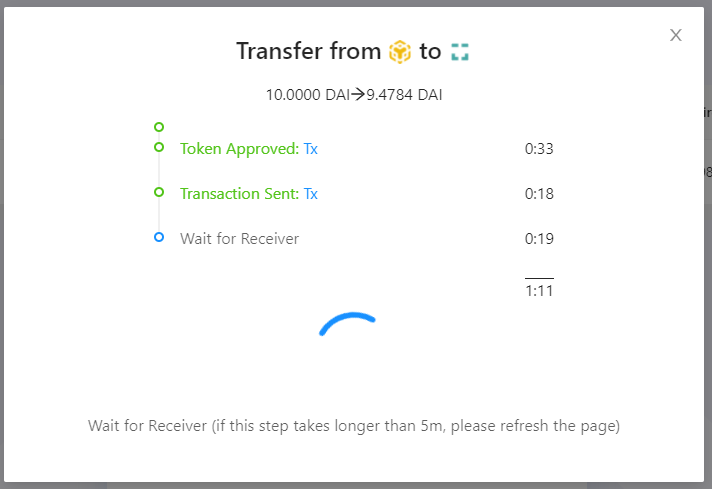Click the Token Approved green step circle
Viewport: 712px width, 489px height.
pyautogui.click(x=159, y=147)
